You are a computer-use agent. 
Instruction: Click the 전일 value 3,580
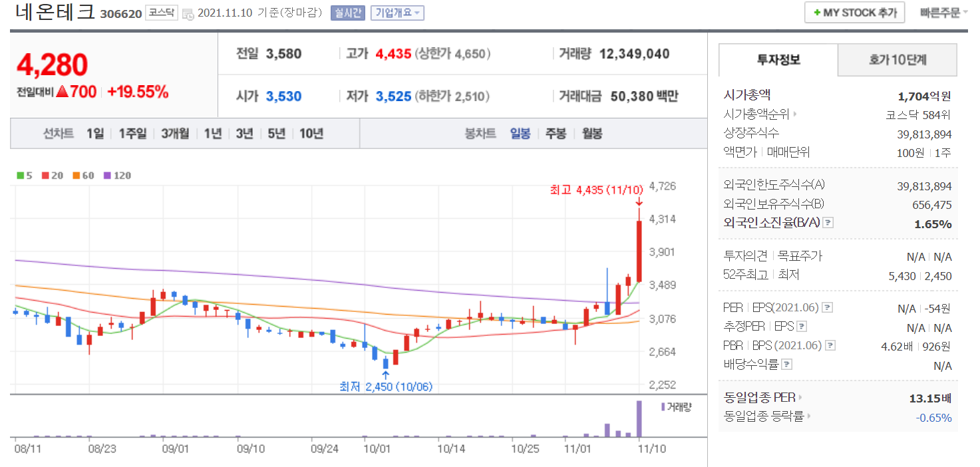pyautogui.click(x=284, y=54)
